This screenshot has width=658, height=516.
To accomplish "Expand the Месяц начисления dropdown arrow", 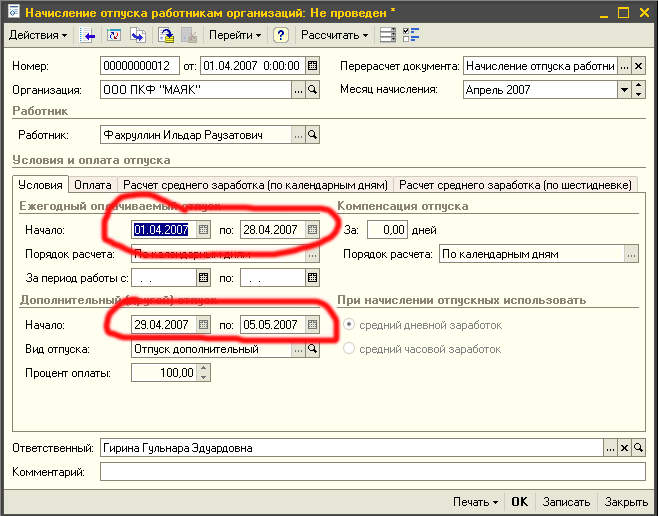I will [624, 90].
